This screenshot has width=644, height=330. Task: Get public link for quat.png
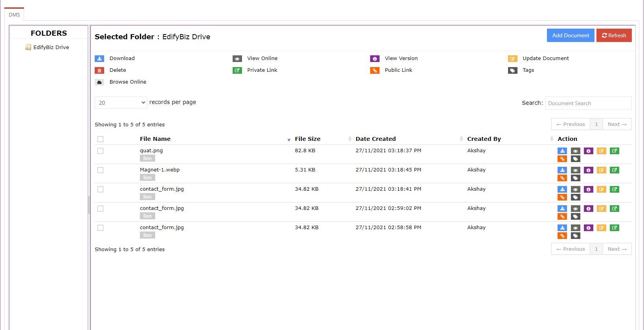[562, 159]
